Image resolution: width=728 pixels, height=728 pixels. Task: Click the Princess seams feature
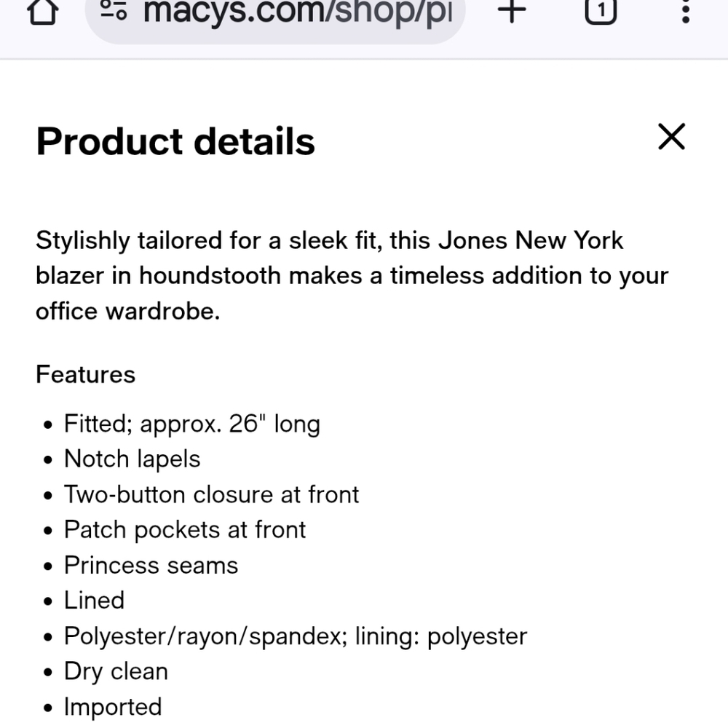151,566
